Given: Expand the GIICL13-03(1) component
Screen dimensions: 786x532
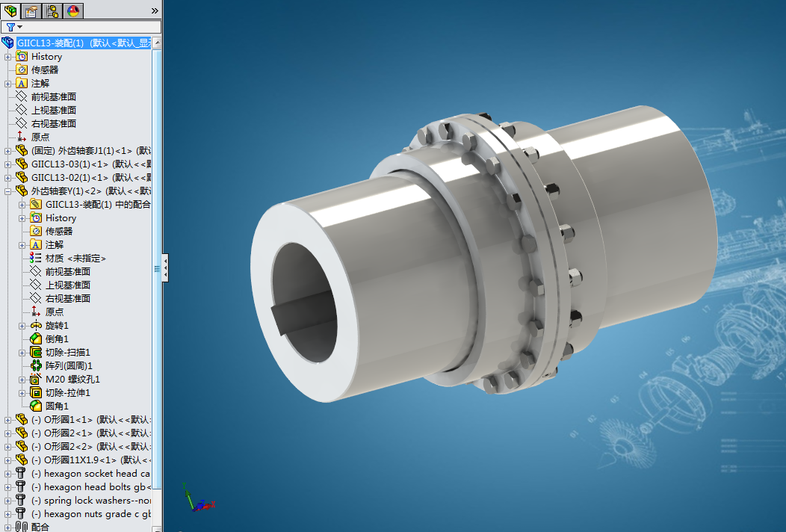Looking at the screenshot, I should (x=7, y=164).
